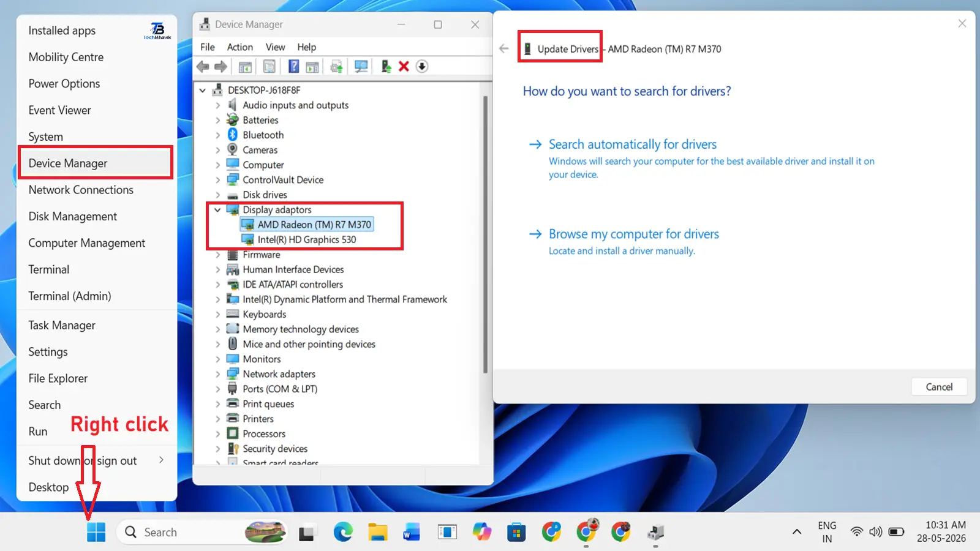The image size is (980, 551).
Task: Click the blue Help question mark icon
Action: pos(294,67)
